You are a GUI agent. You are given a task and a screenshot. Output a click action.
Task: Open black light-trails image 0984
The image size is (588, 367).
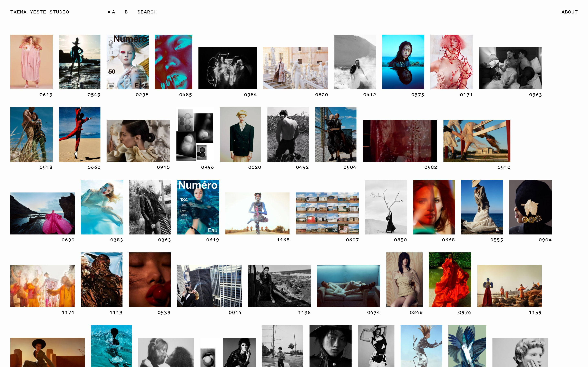pyautogui.click(x=227, y=68)
